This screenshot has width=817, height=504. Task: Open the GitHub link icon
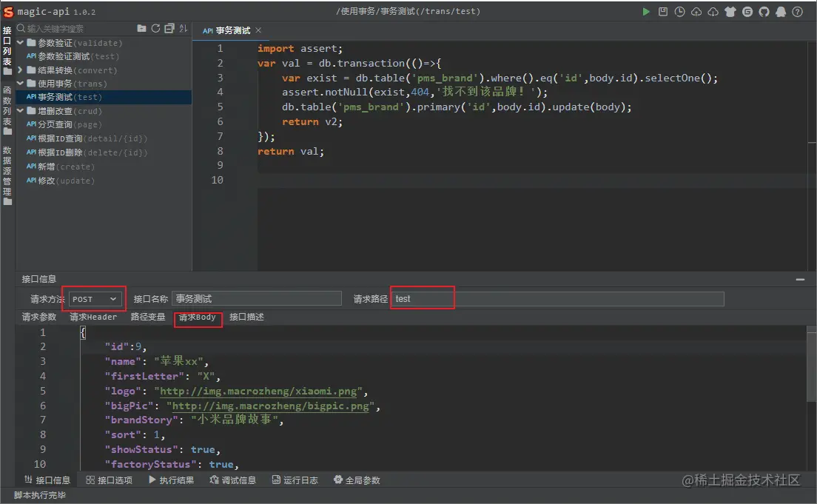click(x=764, y=11)
